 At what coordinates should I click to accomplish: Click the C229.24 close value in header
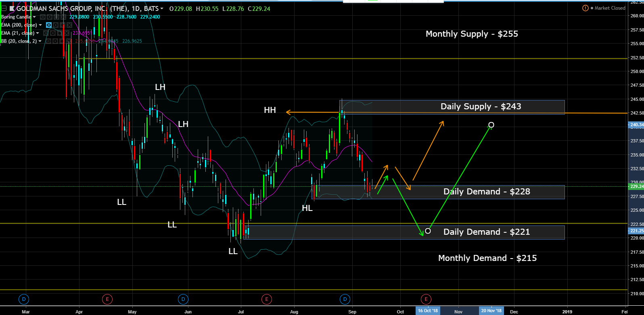click(x=259, y=8)
